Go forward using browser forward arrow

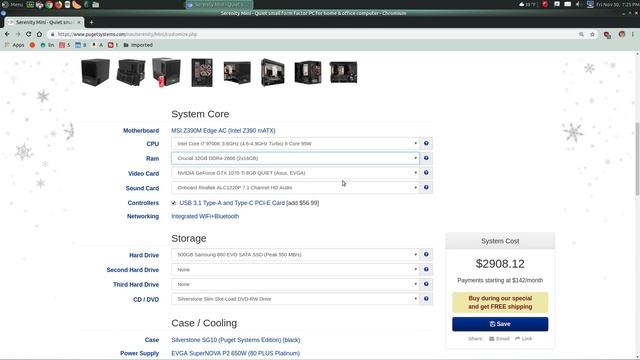point(18,34)
